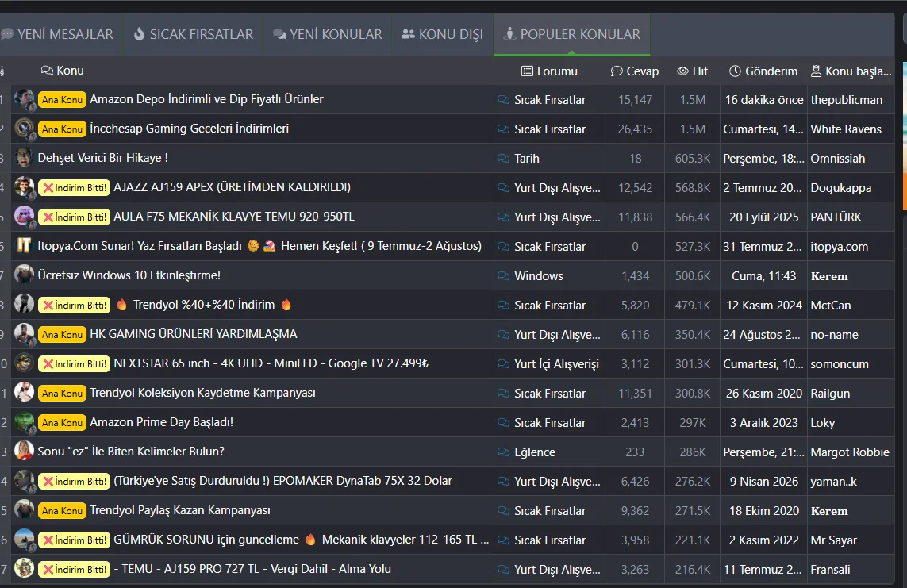Click the Forumu column list icon

527,71
